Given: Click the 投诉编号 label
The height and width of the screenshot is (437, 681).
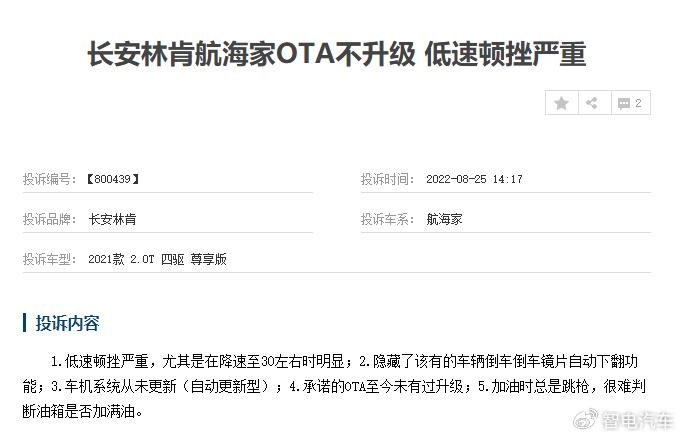Looking at the screenshot, I should coord(49,179).
